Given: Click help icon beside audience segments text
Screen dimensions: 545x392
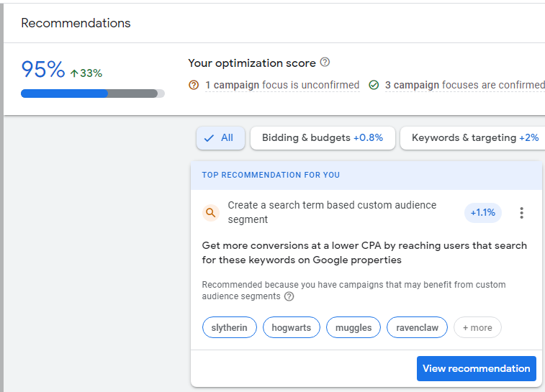Looking at the screenshot, I should click(289, 296).
